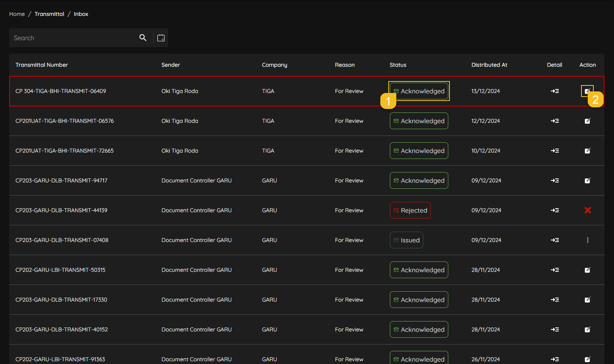Navigate to Transmittal breadcrumb

click(49, 14)
